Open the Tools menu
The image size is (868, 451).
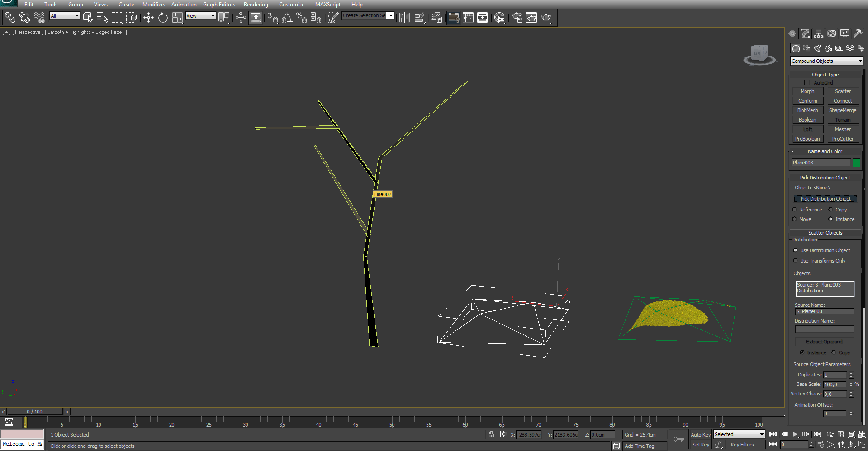(x=51, y=5)
